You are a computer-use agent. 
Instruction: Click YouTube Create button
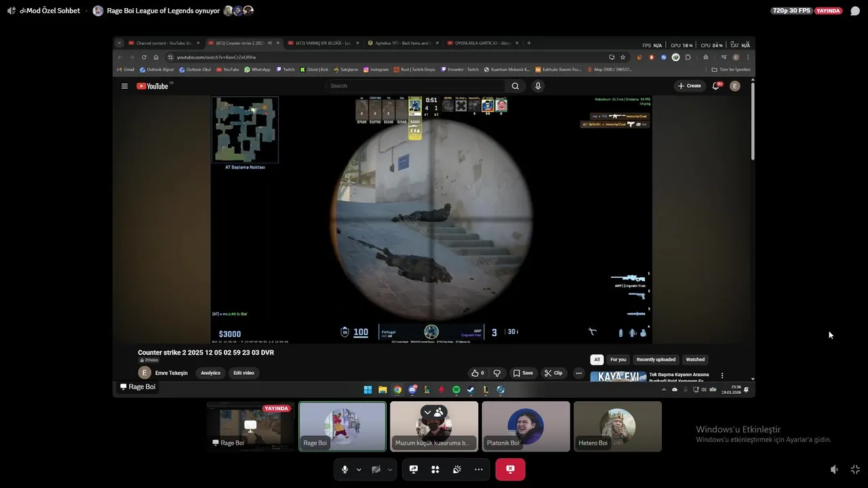(x=689, y=86)
